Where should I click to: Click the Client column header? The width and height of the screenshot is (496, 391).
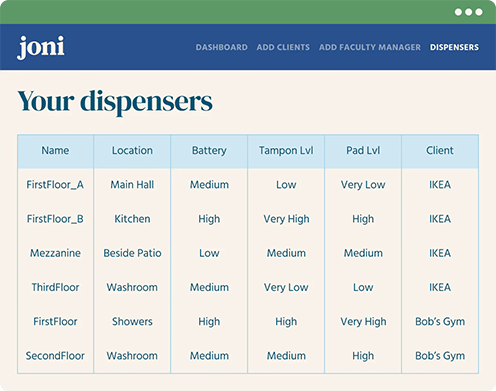click(x=440, y=151)
